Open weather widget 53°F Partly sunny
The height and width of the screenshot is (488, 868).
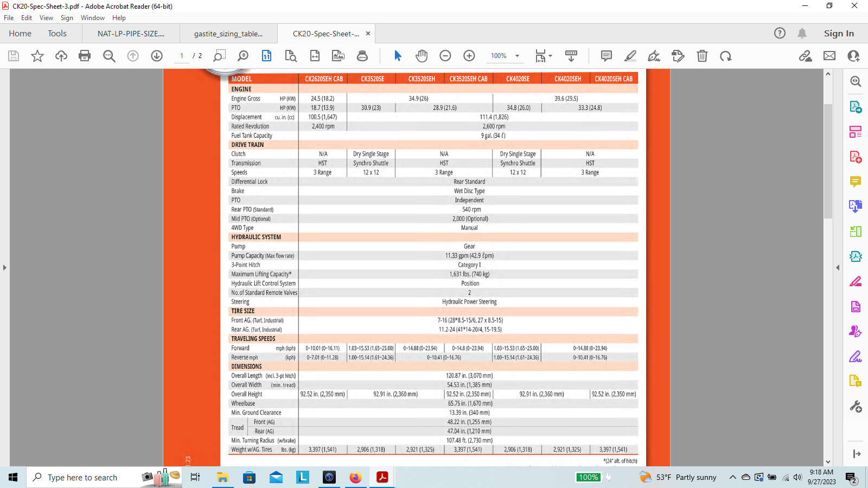point(678,477)
